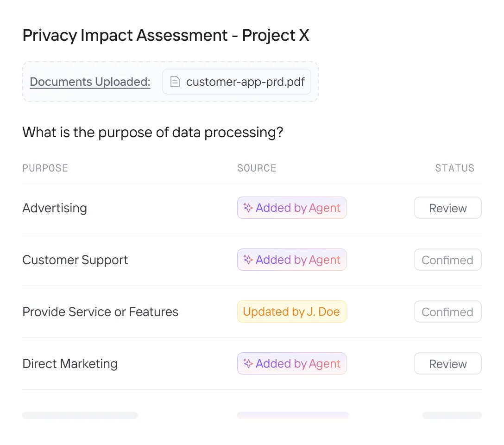Open the Documents Uploaded link
504x445 pixels.
[x=90, y=82]
